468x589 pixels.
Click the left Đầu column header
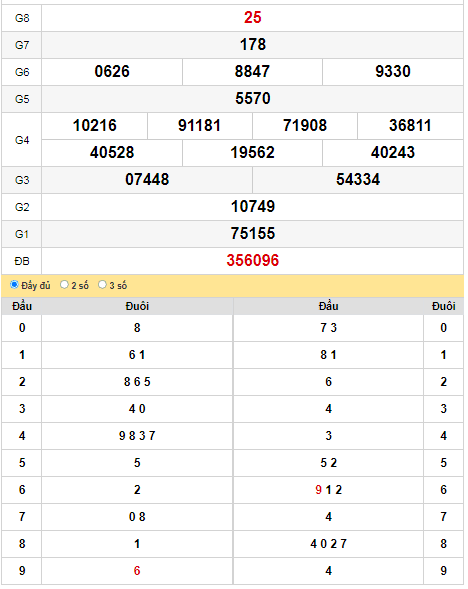(22, 307)
